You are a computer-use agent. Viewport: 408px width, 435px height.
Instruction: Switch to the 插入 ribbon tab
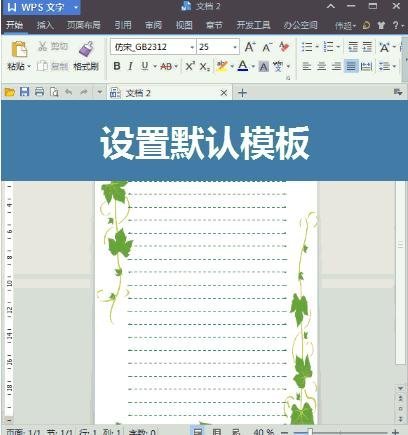(45, 25)
